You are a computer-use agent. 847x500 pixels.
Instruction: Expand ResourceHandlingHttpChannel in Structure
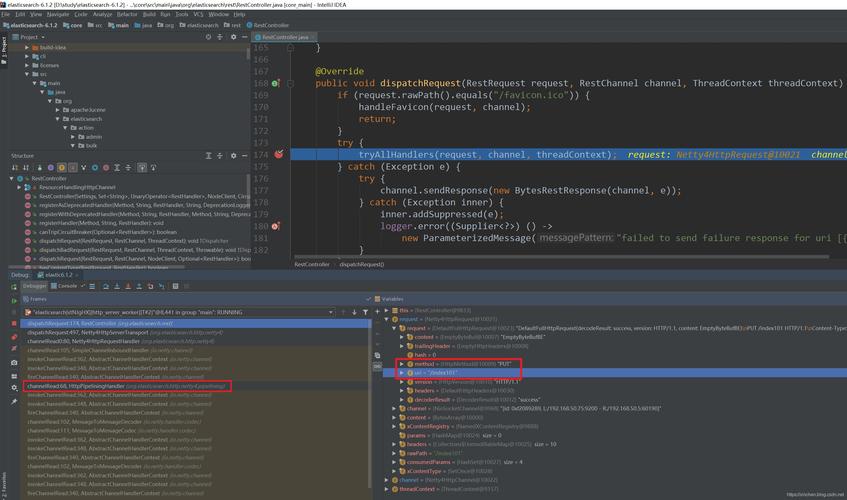(19, 187)
